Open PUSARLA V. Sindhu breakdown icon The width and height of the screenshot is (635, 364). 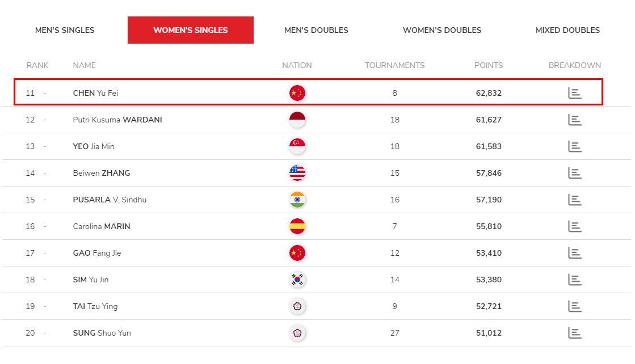575,200
